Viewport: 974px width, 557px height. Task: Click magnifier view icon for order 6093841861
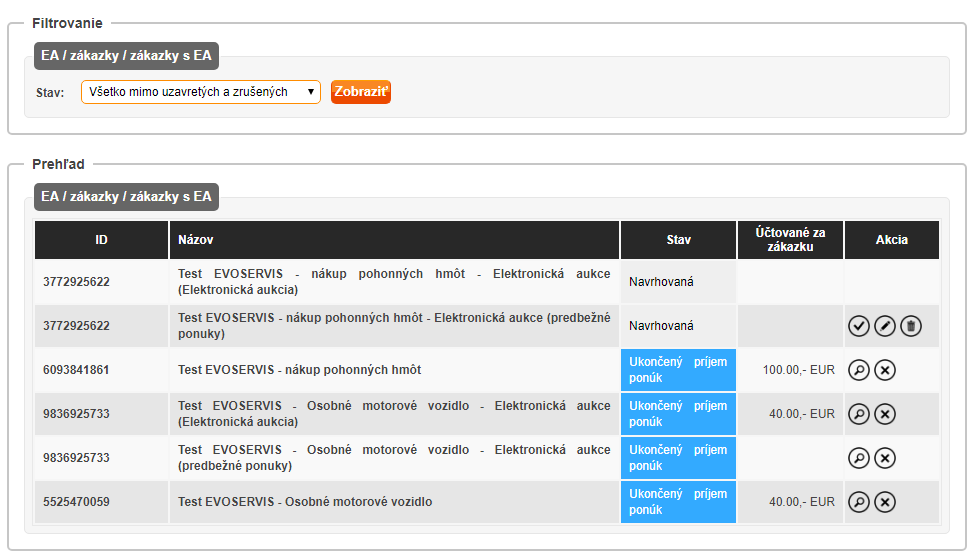tap(858, 370)
